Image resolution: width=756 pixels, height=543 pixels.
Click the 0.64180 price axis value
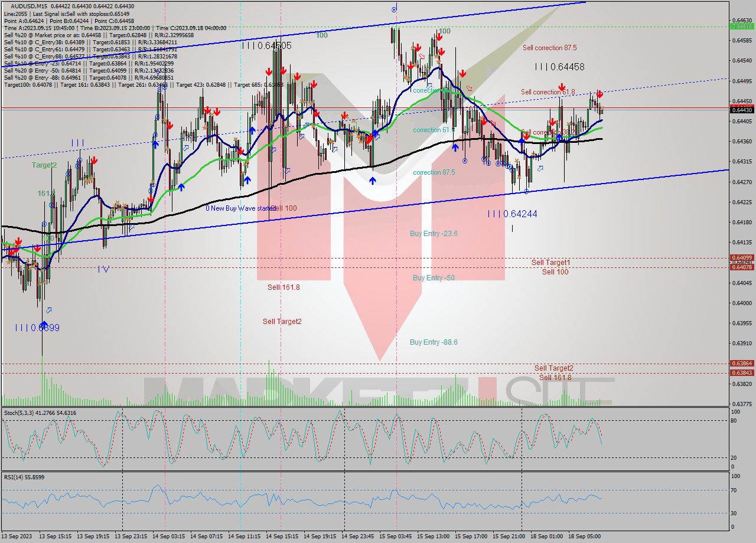coord(742,222)
